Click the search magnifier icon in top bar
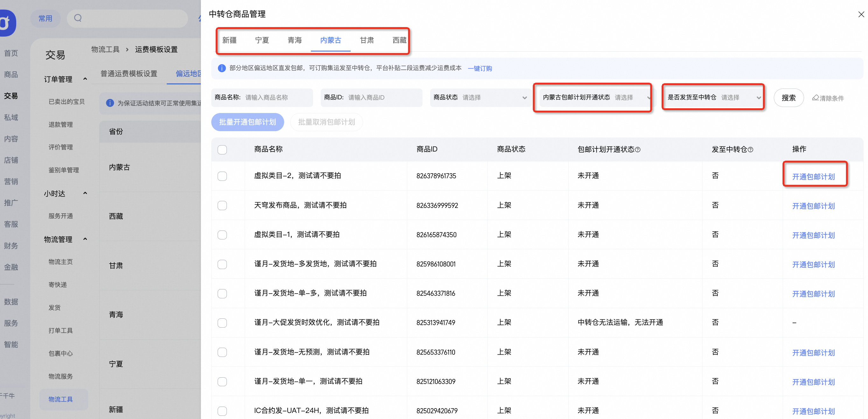868x419 pixels. click(x=78, y=18)
